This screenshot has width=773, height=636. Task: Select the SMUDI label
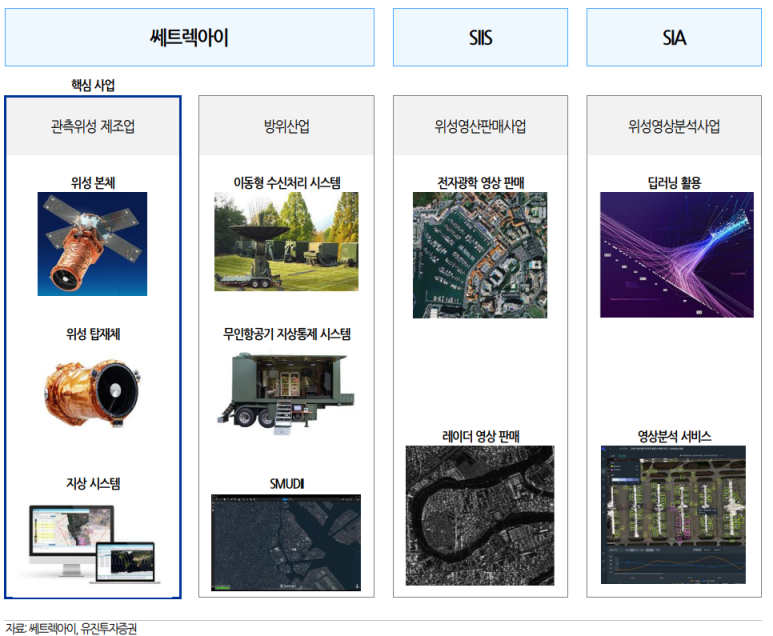click(286, 484)
